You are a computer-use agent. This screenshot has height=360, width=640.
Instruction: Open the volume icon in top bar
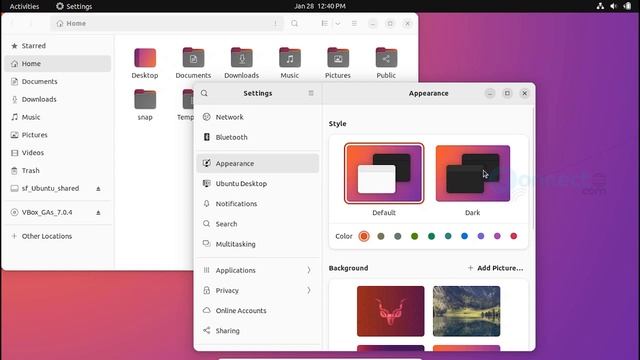(x=613, y=6)
